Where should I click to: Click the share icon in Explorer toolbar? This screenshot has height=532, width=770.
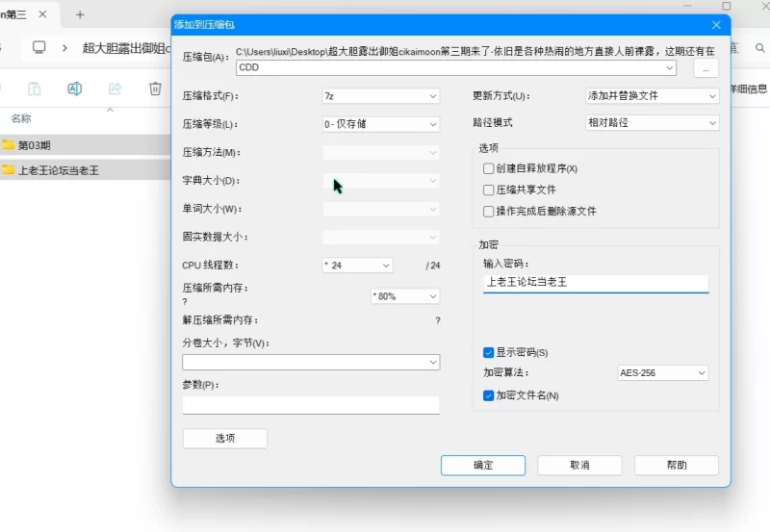click(x=115, y=89)
